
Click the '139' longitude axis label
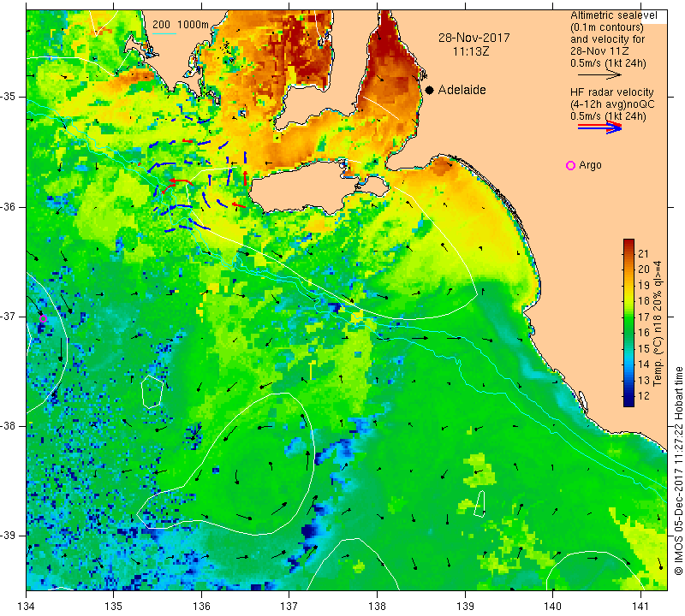tap(465, 607)
